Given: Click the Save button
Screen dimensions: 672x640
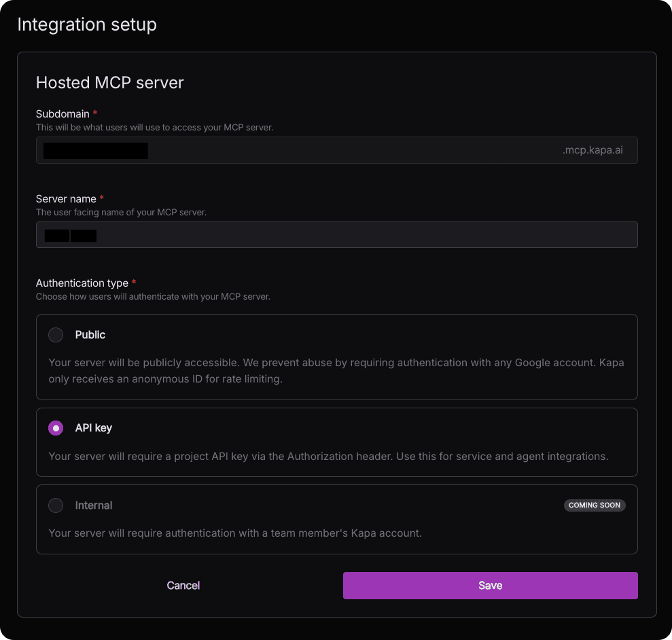Looking at the screenshot, I should pos(490,585).
